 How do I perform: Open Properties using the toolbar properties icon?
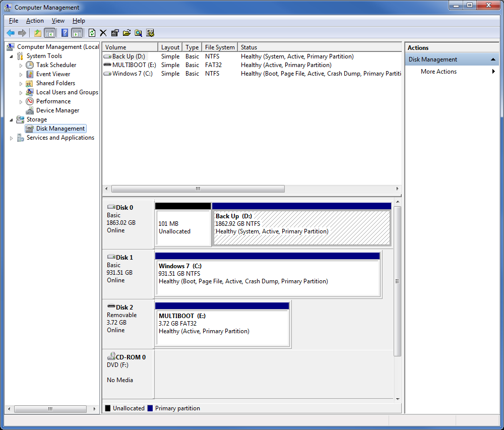(115, 33)
